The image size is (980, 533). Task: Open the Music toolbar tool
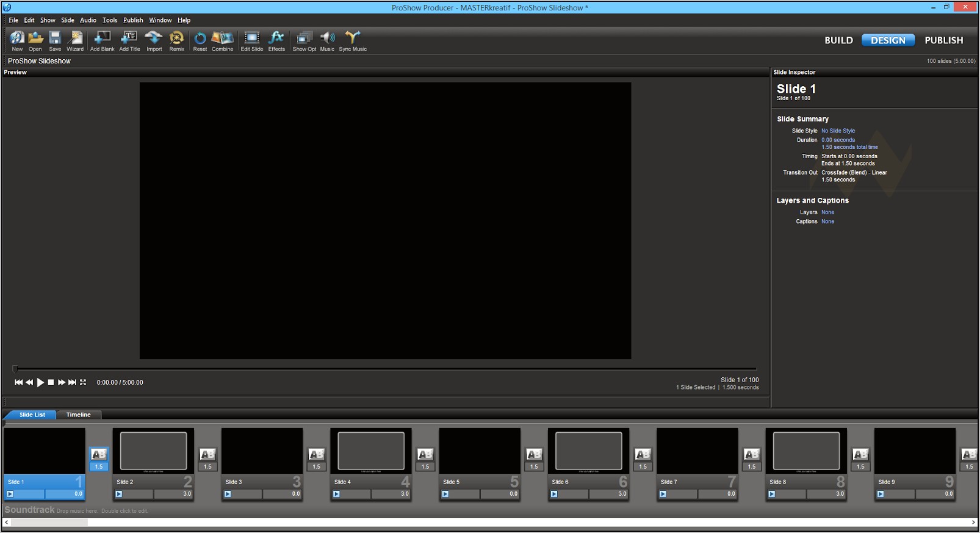328,41
